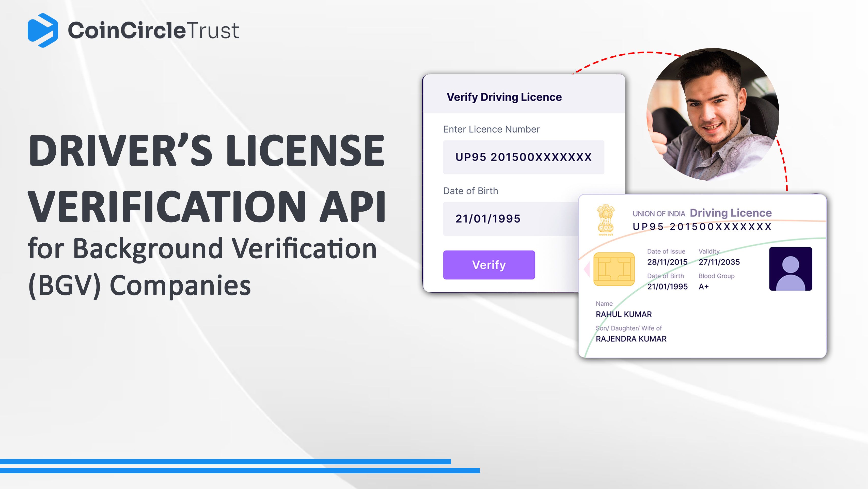Click the DRIVER'S LICENSE headline text
Viewport: 868px width, 489px height.
coord(206,150)
